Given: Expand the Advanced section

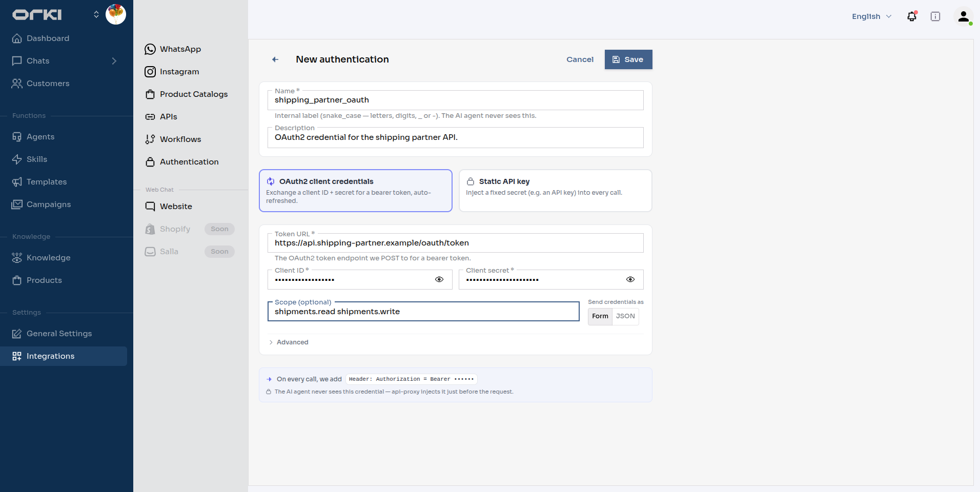Looking at the screenshot, I should 289,342.
